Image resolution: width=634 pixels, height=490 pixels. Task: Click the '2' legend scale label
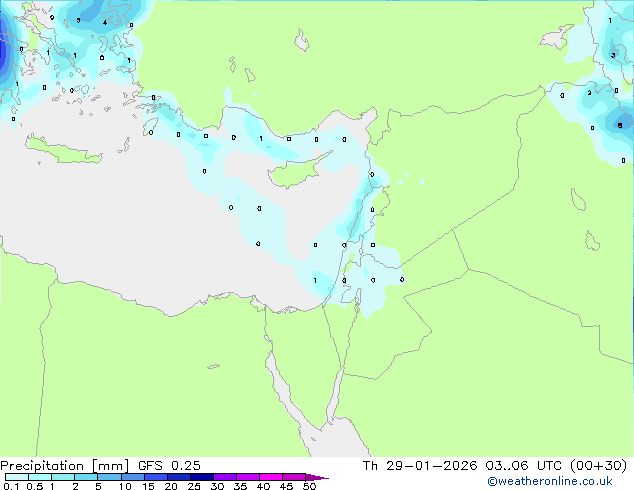(x=75, y=486)
